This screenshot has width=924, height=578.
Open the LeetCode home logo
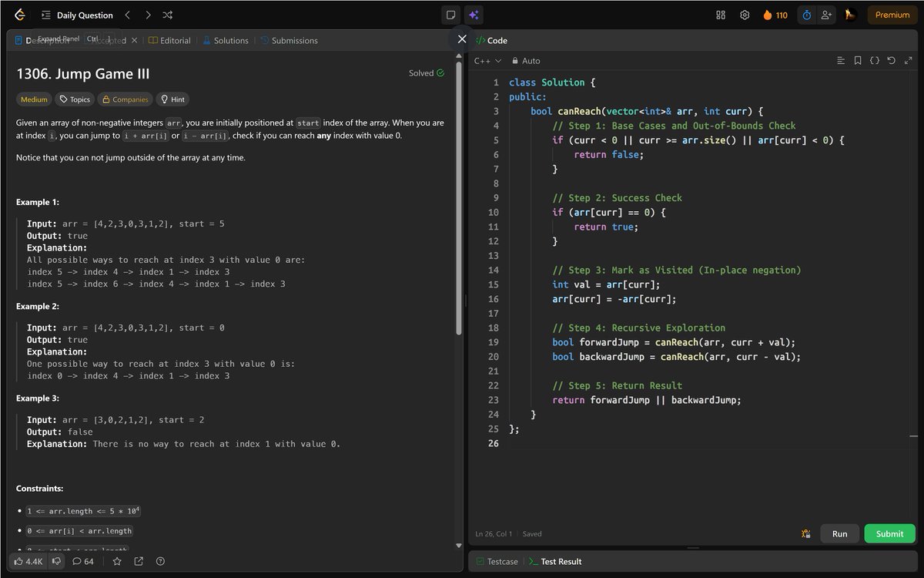(x=20, y=15)
